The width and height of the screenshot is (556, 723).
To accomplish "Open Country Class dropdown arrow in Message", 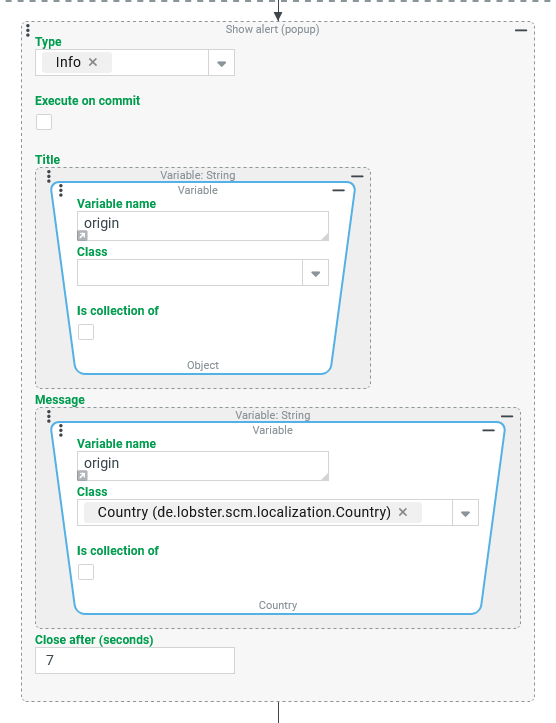I will tap(465, 513).
